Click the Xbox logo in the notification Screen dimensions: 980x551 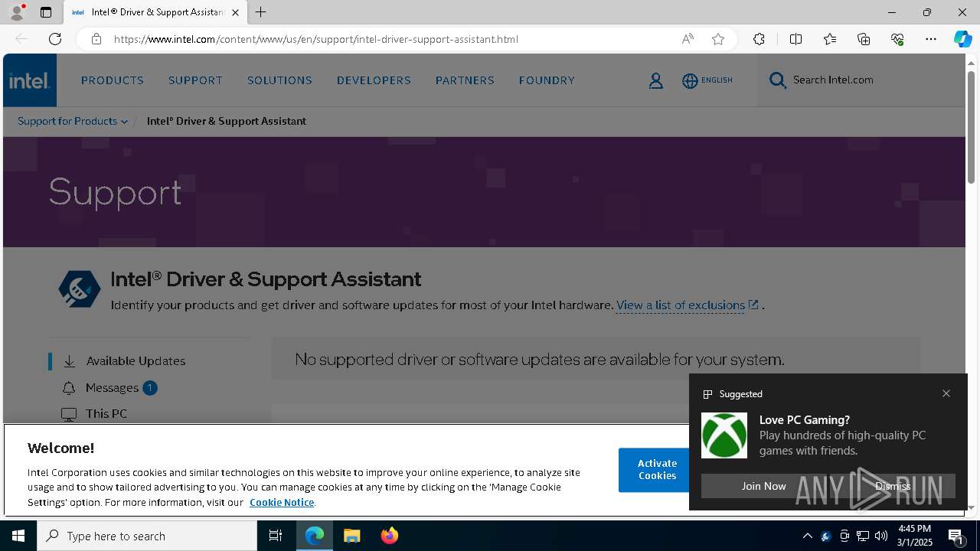(724, 435)
